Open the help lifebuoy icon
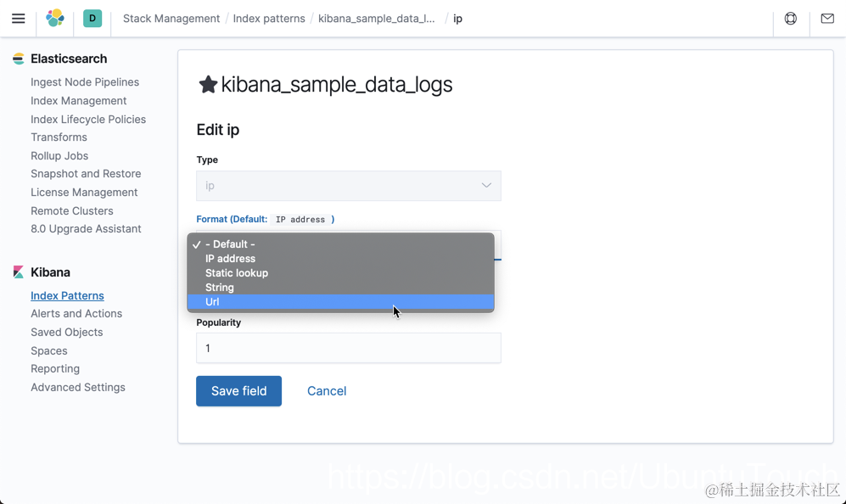This screenshot has width=846, height=504. [791, 19]
